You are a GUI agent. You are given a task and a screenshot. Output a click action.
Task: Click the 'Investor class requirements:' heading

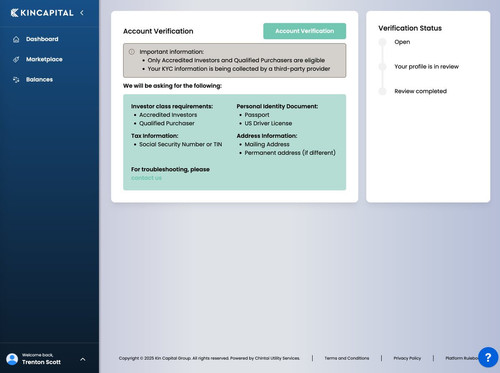pyautogui.click(x=172, y=106)
